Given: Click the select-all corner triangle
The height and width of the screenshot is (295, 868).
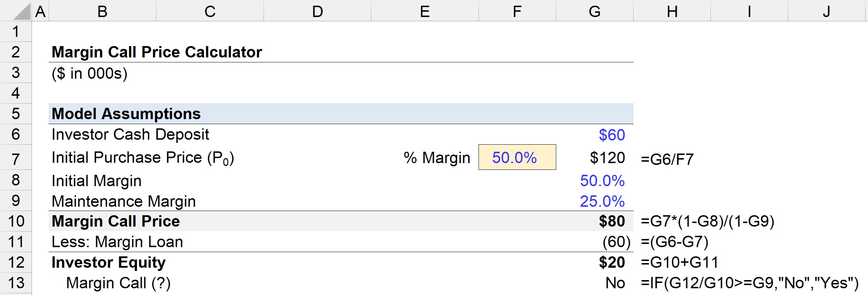Looking at the screenshot, I should tap(22, 12).
